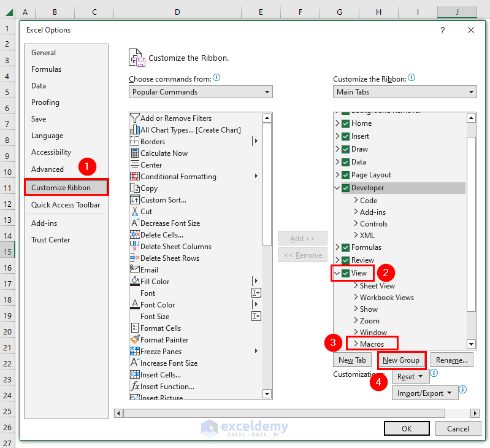Confirm with the OK button
The image size is (490, 448).
(407, 428)
